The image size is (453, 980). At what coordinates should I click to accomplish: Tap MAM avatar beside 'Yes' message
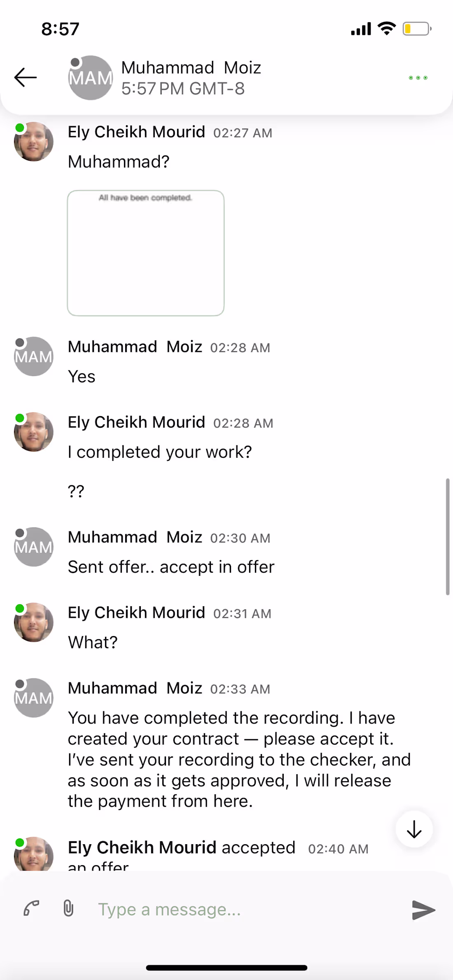point(34,356)
